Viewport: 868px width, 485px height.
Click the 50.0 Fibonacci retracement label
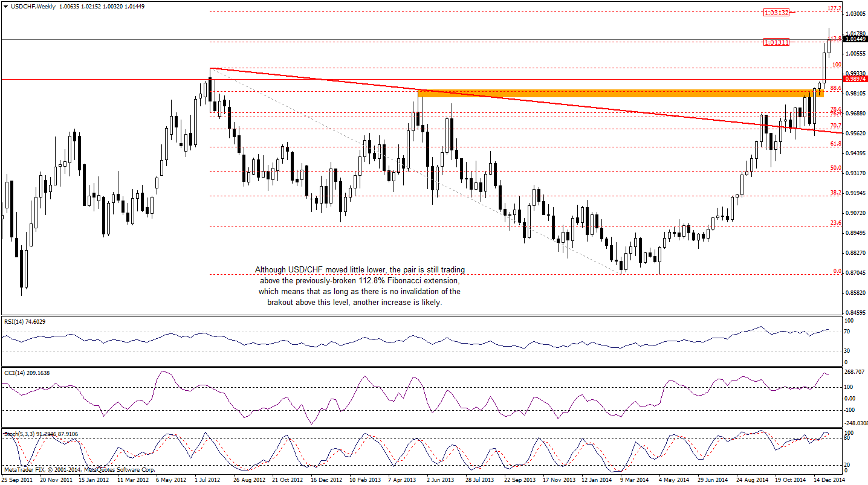click(836, 168)
